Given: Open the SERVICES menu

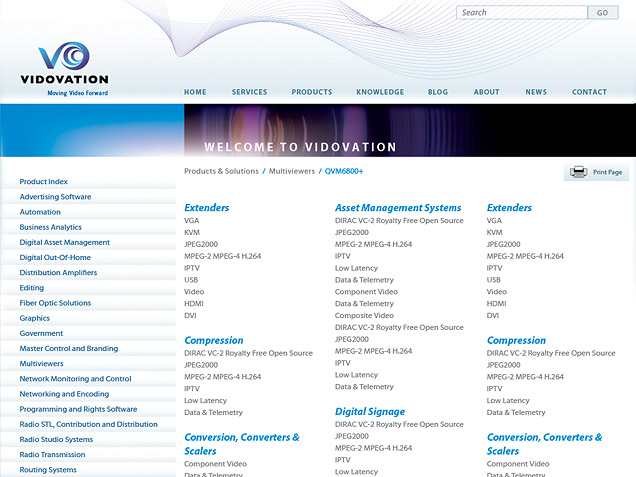Looking at the screenshot, I should (249, 92).
